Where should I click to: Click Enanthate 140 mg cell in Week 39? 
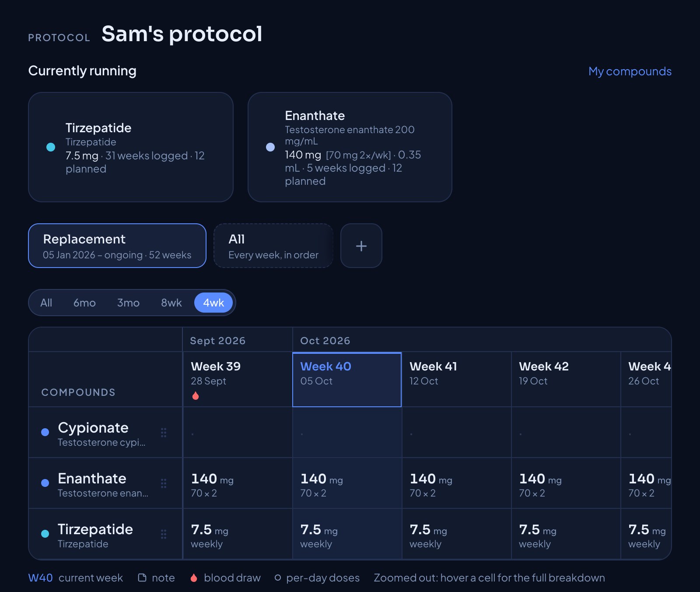238,483
